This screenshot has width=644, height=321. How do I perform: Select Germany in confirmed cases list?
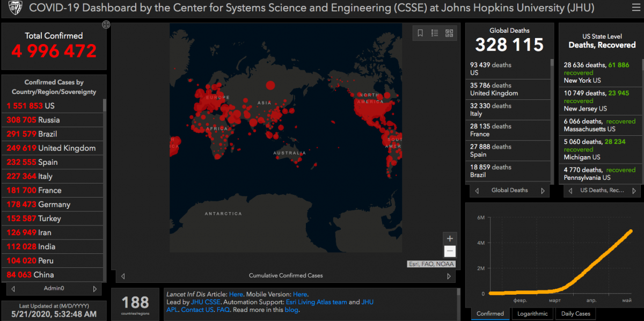click(52, 205)
